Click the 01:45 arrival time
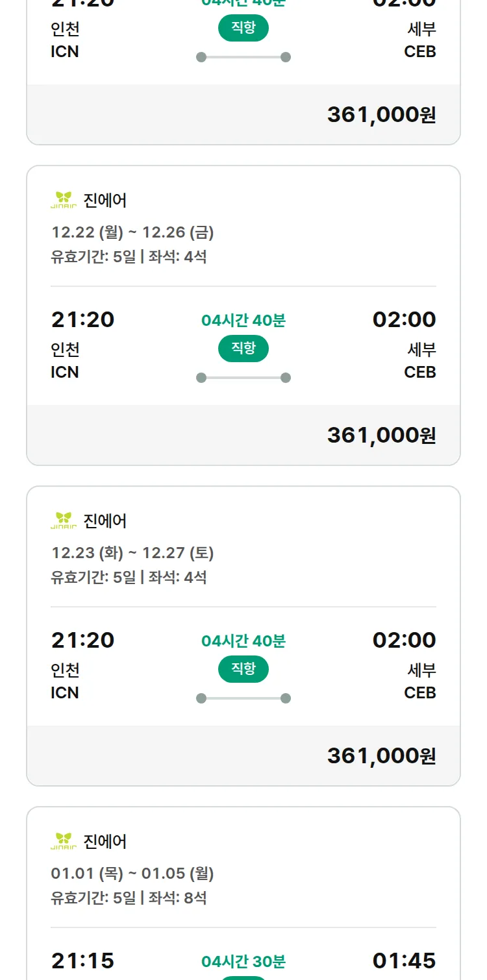The height and width of the screenshot is (980, 487). 404,961
